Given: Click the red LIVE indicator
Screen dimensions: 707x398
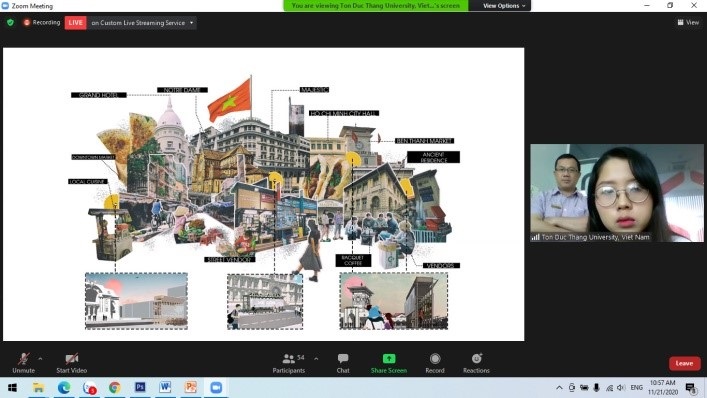Looking at the screenshot, I should click(75, 23).
